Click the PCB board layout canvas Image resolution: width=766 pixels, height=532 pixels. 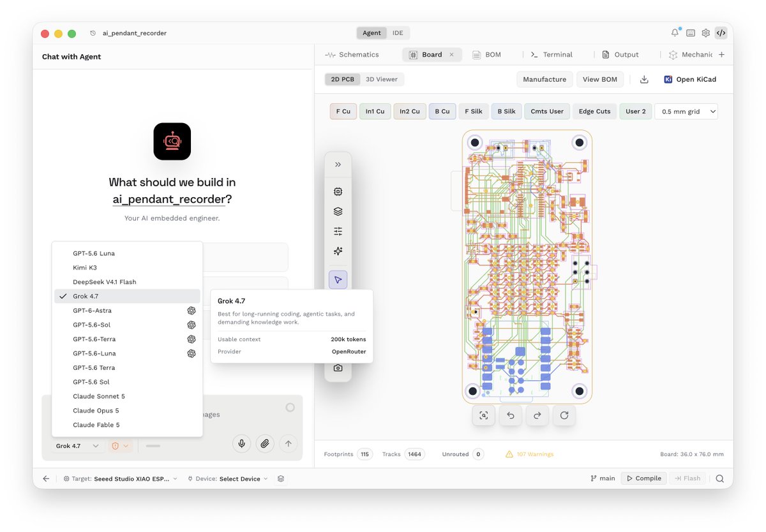[x=527, y=267]
